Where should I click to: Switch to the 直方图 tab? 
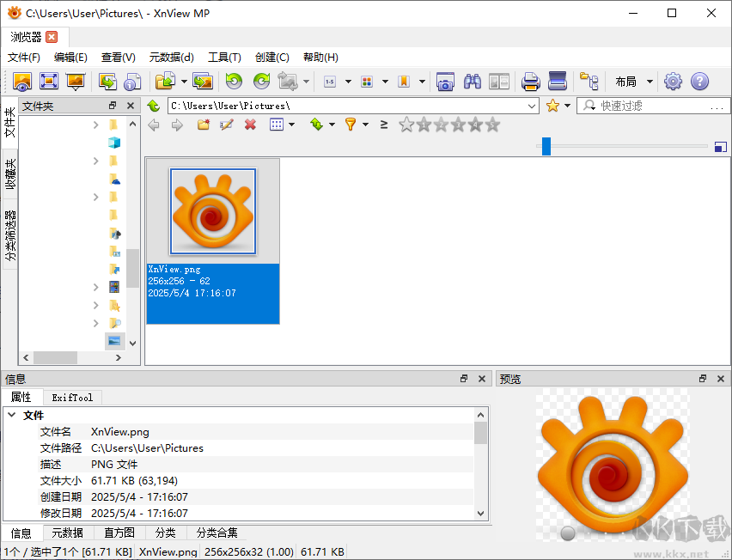pos(119,533)
